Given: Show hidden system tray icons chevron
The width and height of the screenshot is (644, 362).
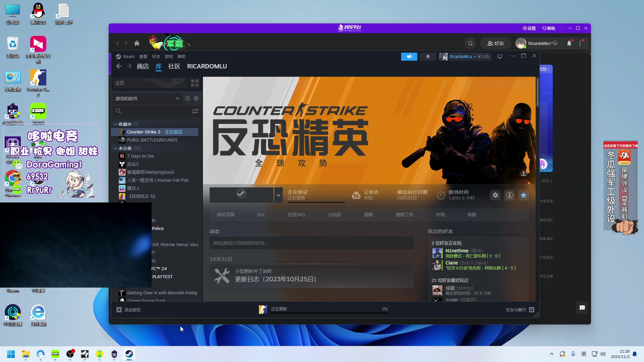Looking at the screenshot, I should pos(552,354).
